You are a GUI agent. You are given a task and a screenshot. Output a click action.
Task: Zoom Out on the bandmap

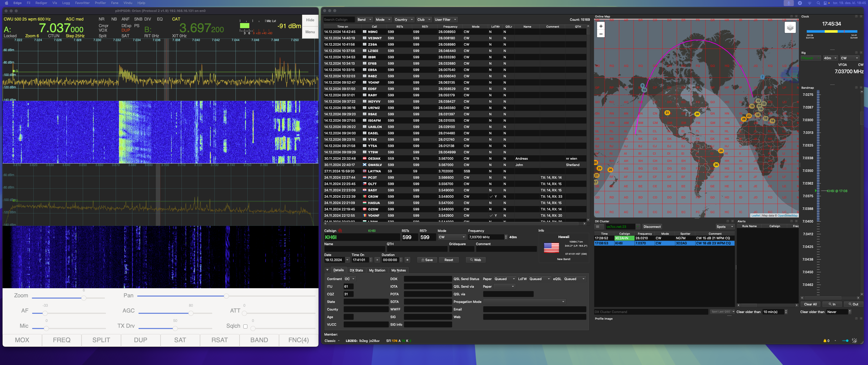click(x=854, y=304)
